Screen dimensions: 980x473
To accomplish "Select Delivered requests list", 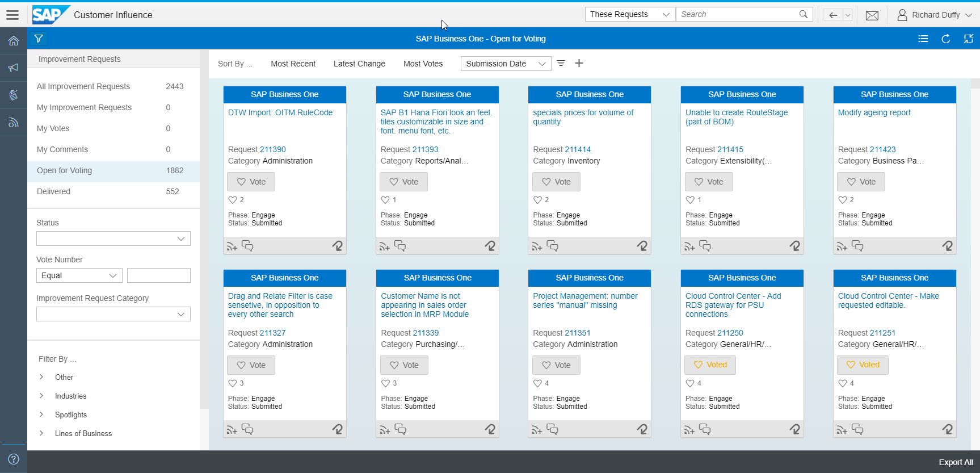I will 113,191.
